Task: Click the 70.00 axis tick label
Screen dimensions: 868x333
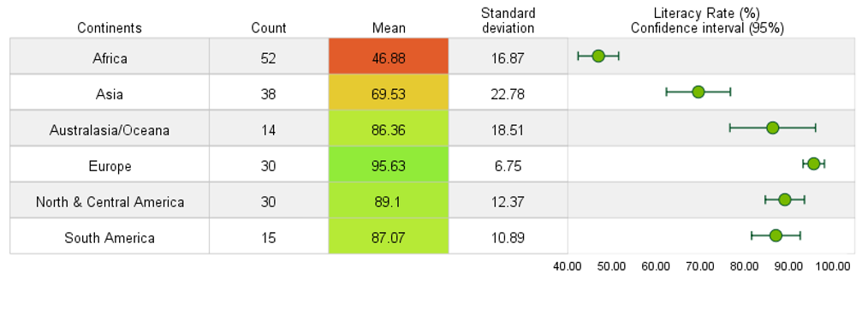Action: coord(699,266)
